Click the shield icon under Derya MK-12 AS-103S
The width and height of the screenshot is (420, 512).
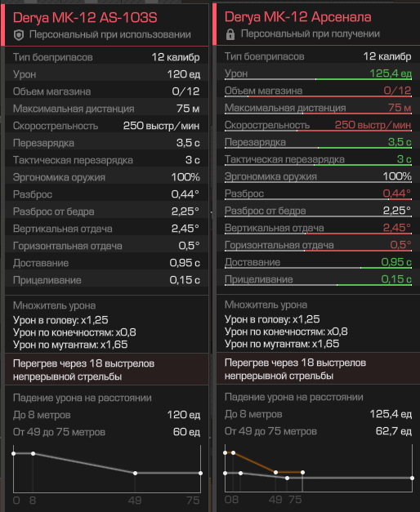[19, 35]
